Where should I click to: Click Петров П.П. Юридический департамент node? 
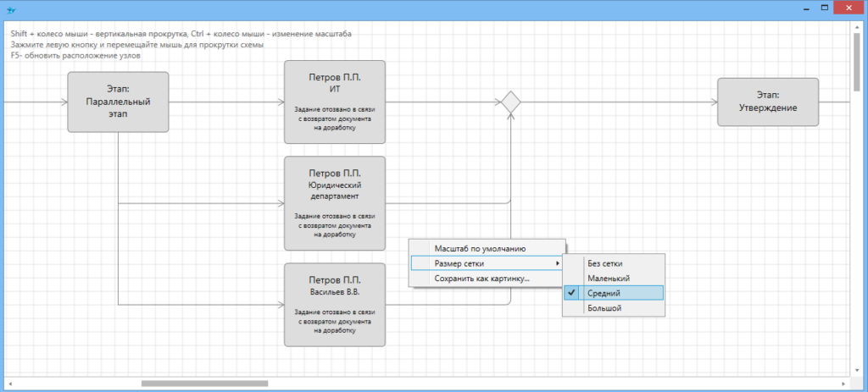(335, 203)
